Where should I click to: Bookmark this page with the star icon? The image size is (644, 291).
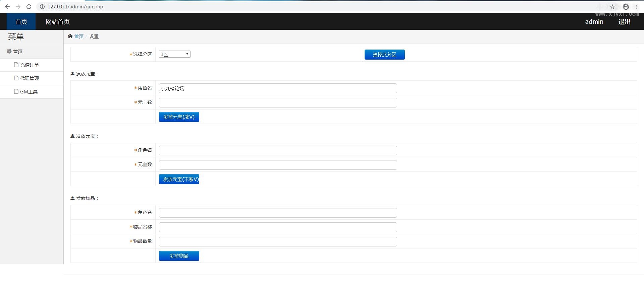coord(612,7)
